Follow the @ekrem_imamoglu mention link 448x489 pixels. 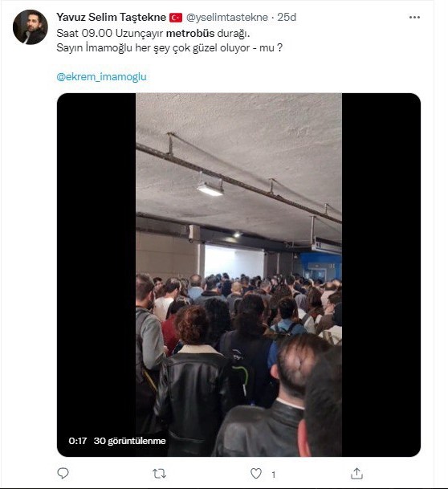[101, 77]
